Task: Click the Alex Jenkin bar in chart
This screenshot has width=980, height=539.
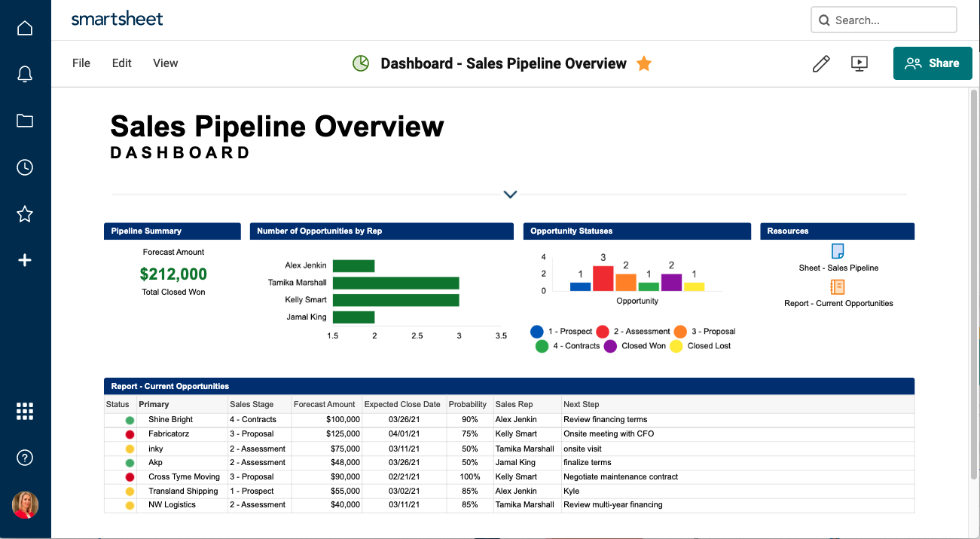Action: 354,265
